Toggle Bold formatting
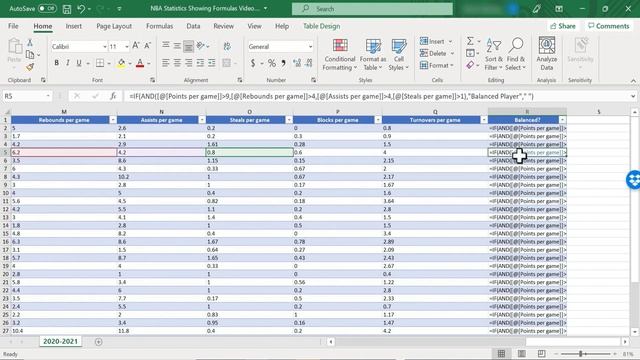The height and width of the screenshot is (360, 640). tap(56, 63)
